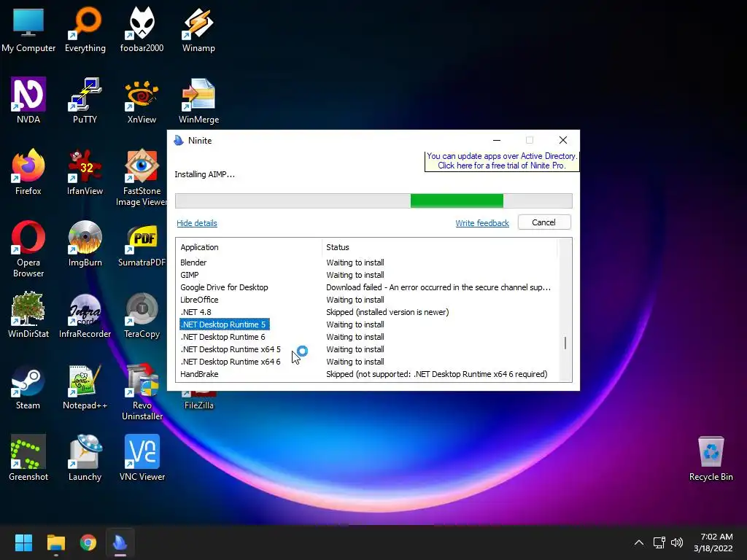Select the Google Drive for Desktop row
The width and height of the screenshot is (747, 560).
click(367, 287)
